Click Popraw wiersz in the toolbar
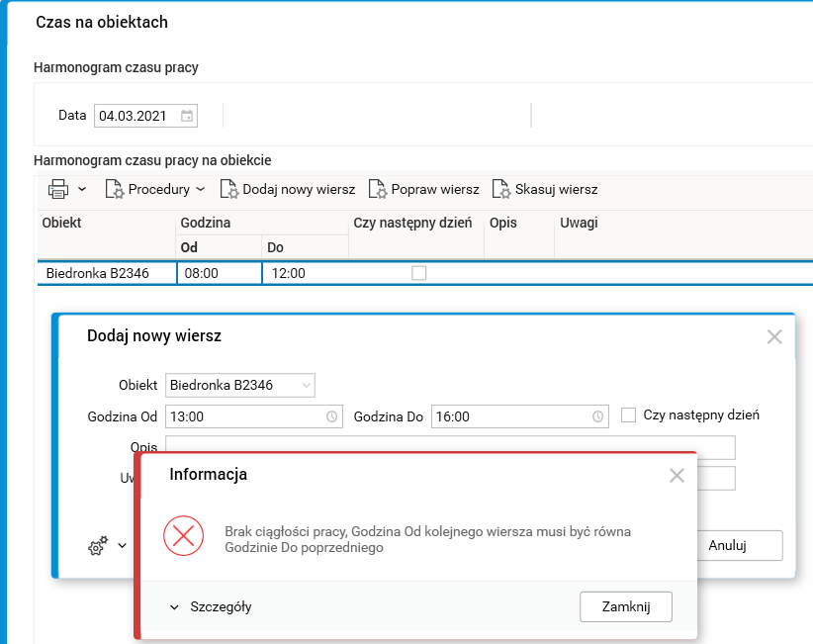This screenshot has width=813, height=644. pyautogui.click(x=424, y=189)
